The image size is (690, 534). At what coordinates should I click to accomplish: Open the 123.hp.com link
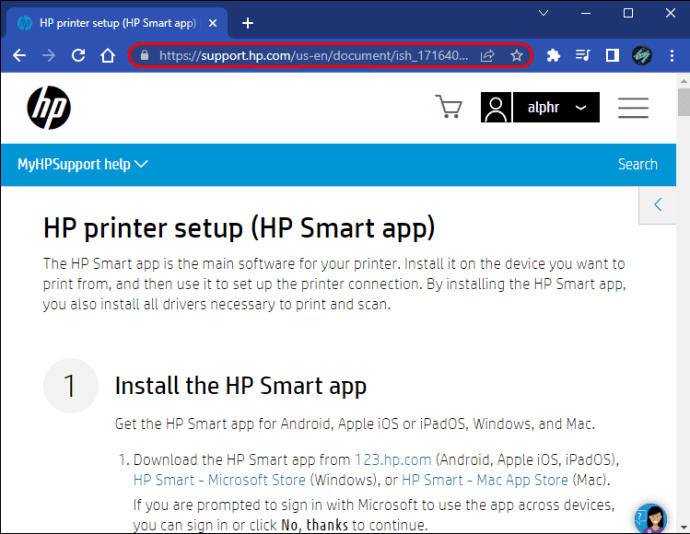(393, 460)
